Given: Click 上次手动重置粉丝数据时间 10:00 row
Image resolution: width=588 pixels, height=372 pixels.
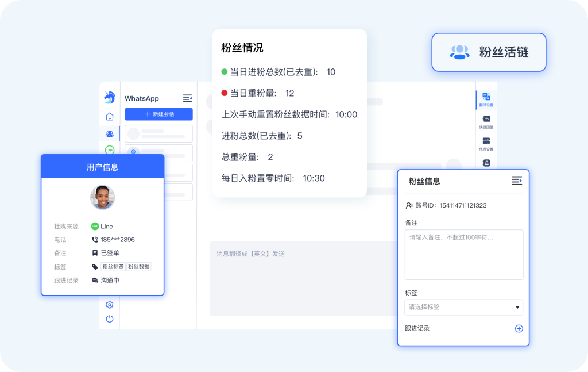Looking at the screenshot, I should click(289, 114).
